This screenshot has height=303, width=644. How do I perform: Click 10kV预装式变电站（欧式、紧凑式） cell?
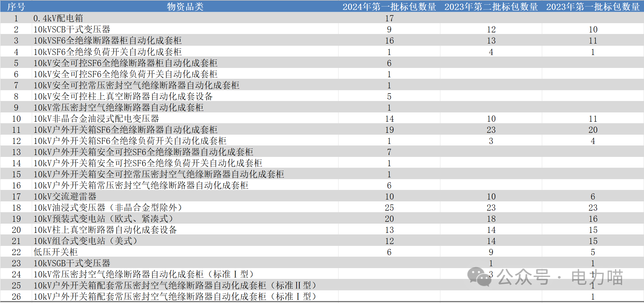pyautogui.click(x=103, y=219)
